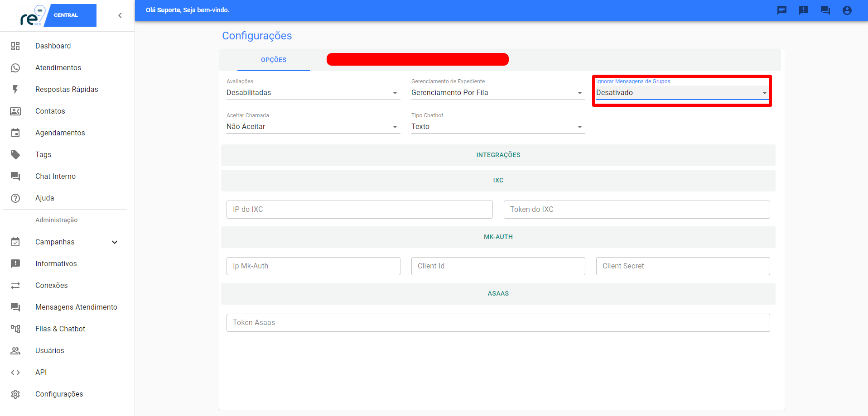Click the Campanhas calendar-check icon
This screenshot has width=868, height=416.
pyautogui.click(x=15, y=242)
